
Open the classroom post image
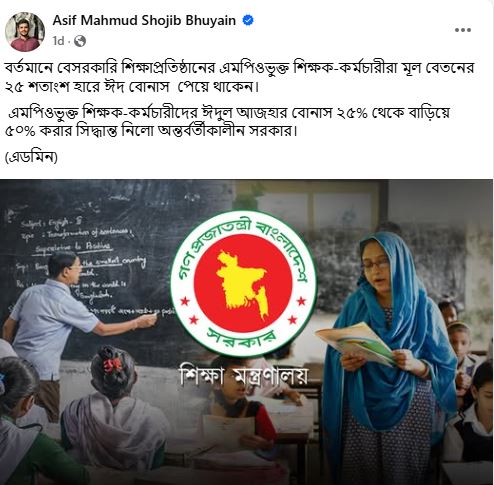247,332
